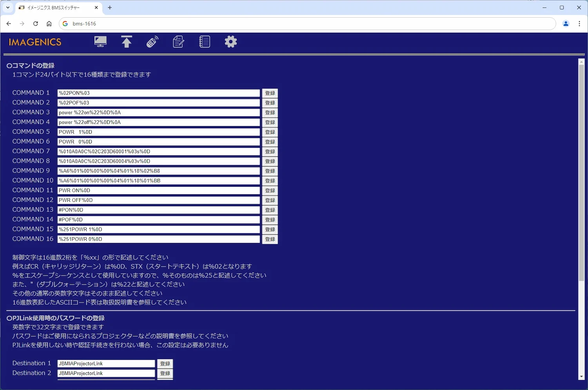
Task: Open the gear settings icon
Action: [x=231, y=42]
